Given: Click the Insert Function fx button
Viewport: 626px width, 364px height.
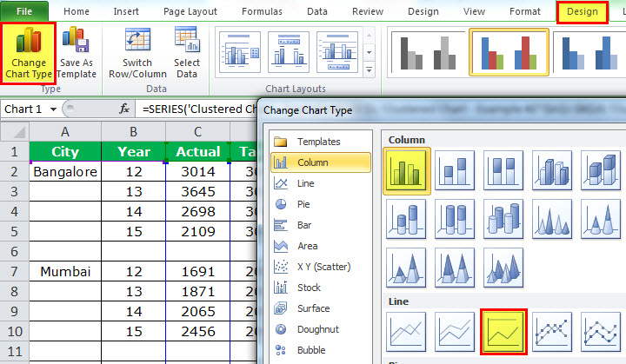Looking at the screenshot, I should (x=124, y=109).
